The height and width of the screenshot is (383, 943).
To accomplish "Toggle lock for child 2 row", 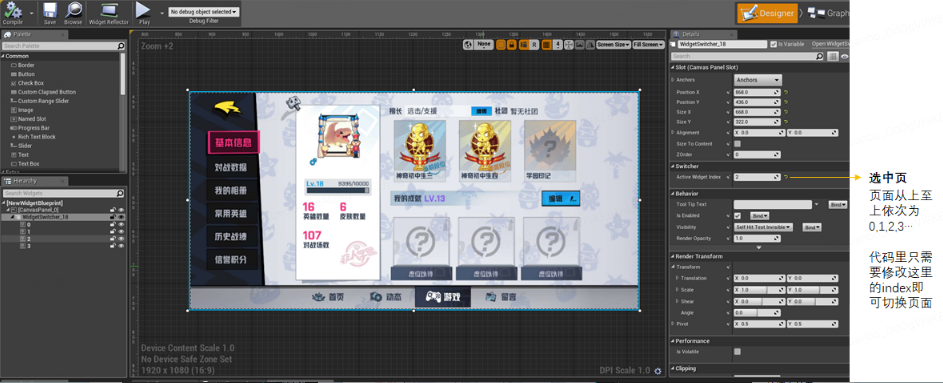I will (113, 239).
